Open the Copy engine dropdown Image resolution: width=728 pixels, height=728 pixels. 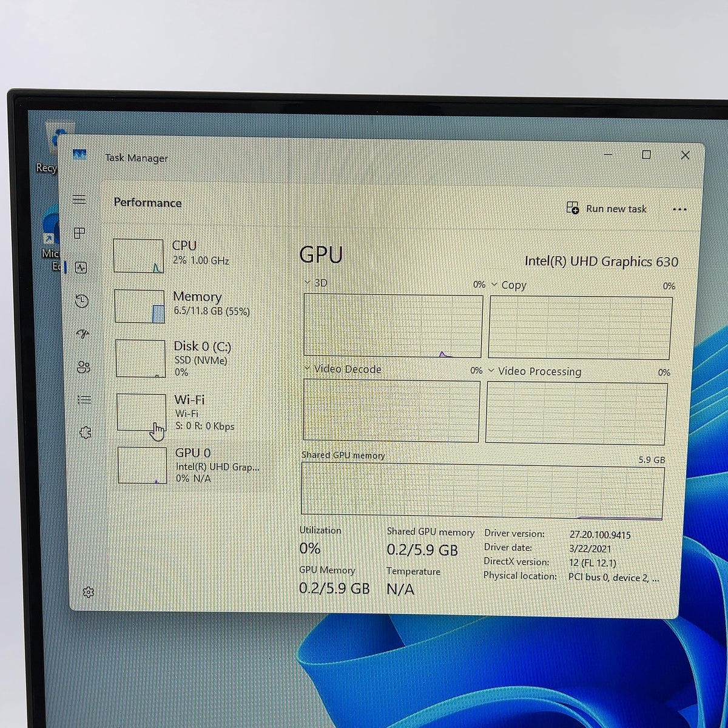tap(508, 285)
